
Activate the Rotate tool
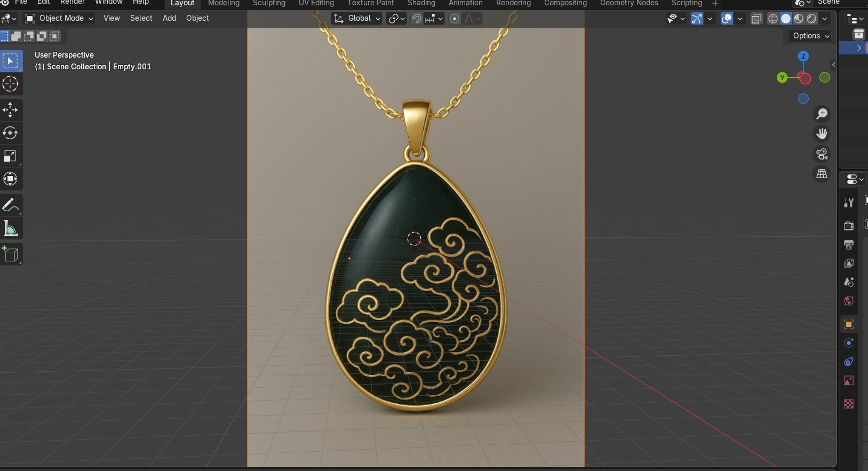point(11,133)
